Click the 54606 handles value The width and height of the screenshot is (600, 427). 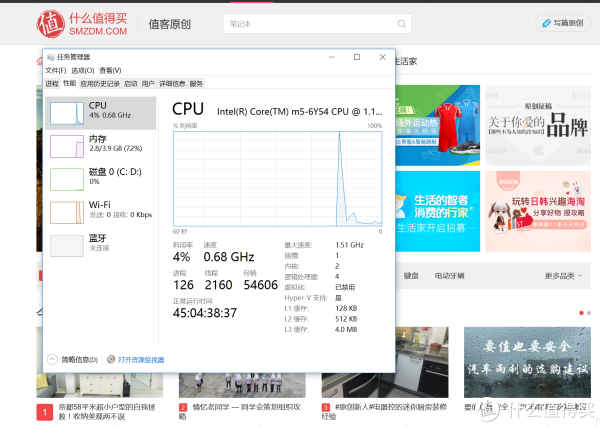pyautogui.click(x=261, y=285)
